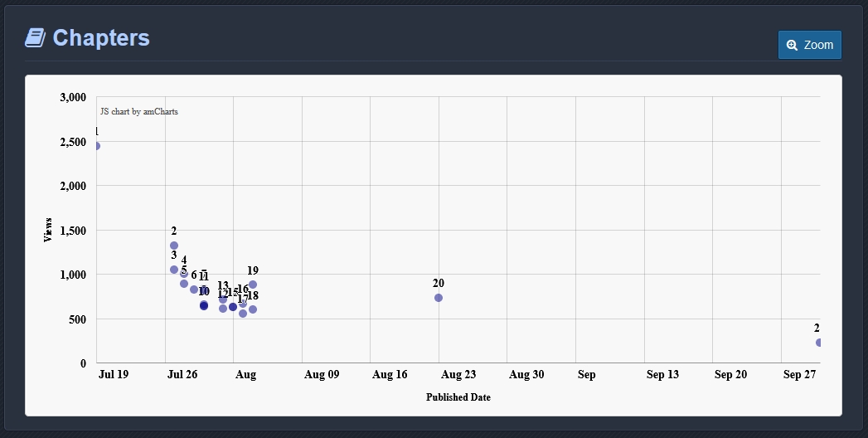The height and width of the screenshot is (438, 868).
Task: Click the chapter 20 data point
Action: pyautogui.click(x=439, y=298)
